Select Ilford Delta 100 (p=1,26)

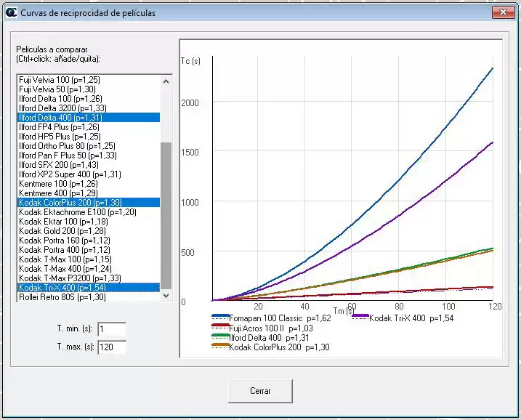tap(89, 99)
